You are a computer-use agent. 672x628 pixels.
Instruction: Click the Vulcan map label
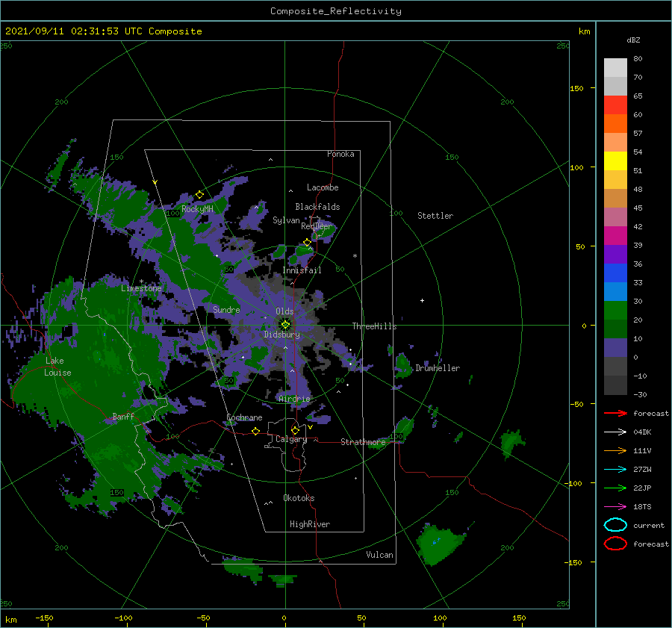[x=379, y=555]
